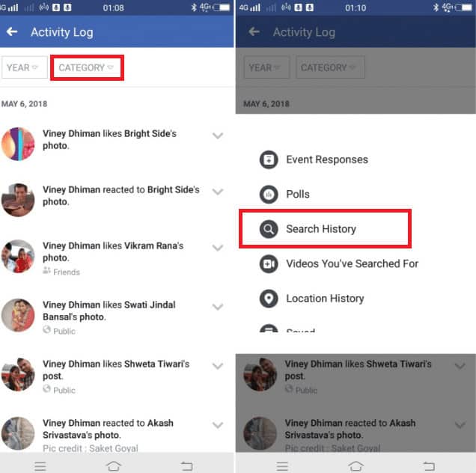Image resolution: width=476 pixels, height=473 pixels.
Task: Expand options for Bright Side's liked photo
Action: 218,135
